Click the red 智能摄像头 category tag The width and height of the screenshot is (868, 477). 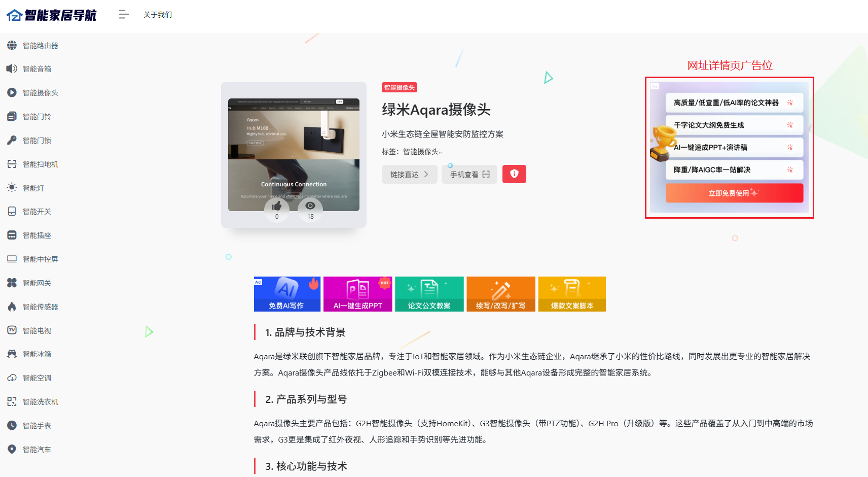400,87
